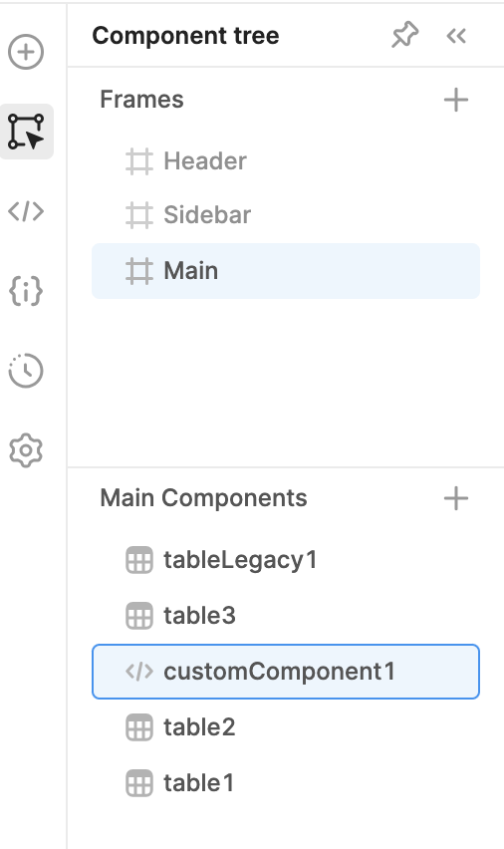
Task: Select the Sidebar frame
Action: pos(286,215)
